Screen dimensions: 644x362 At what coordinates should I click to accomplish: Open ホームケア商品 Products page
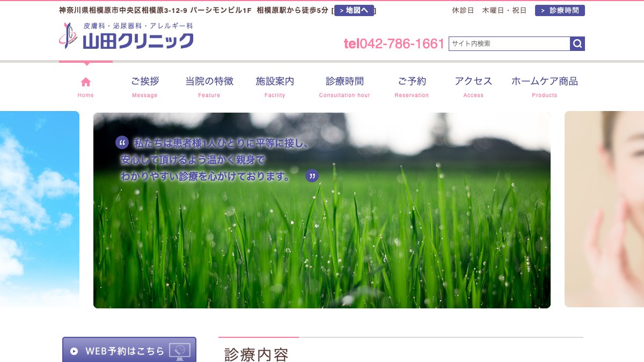(545, 87)
